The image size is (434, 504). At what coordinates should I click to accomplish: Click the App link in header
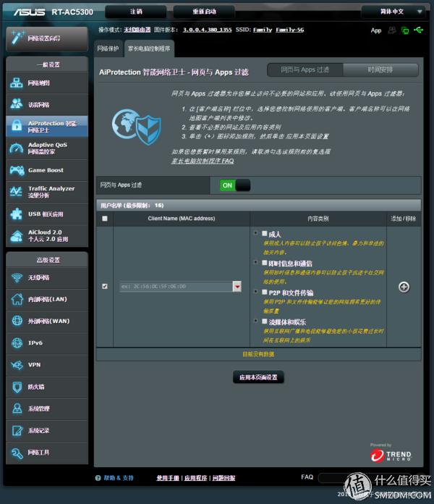pyautogui.click(x=376, y=30)
